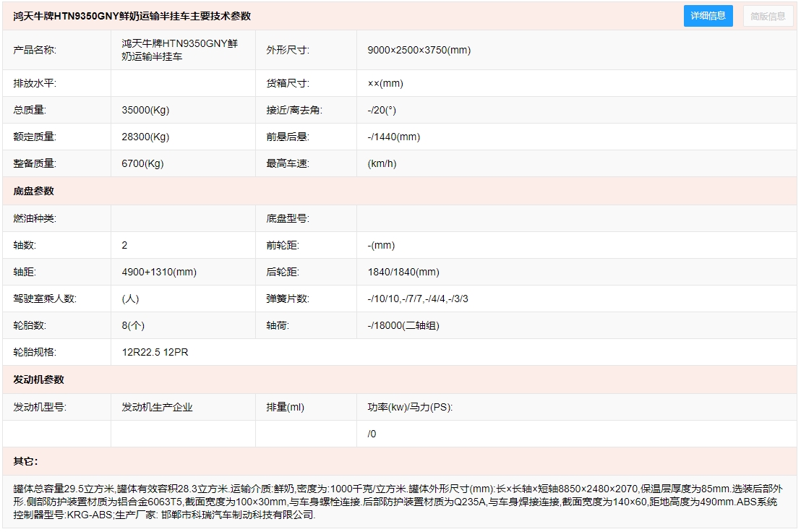The image size is (801, 532).
Task: Select front track value -(mm)
Action: point(381,245)
